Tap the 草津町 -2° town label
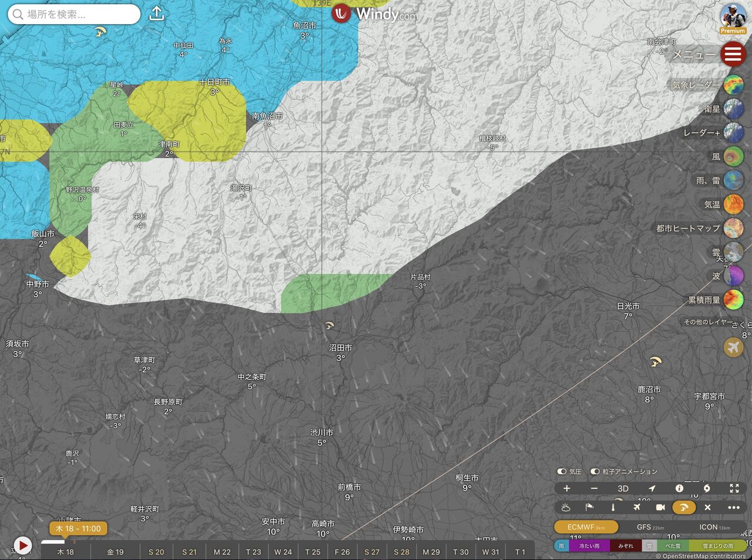This screenshot has width=752, height=560. click(145, 365)
